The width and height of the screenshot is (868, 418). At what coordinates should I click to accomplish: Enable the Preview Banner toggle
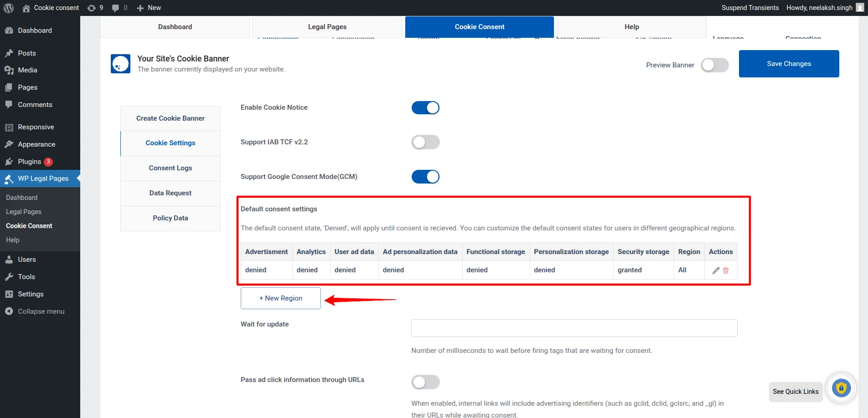[x=714, y=65]
